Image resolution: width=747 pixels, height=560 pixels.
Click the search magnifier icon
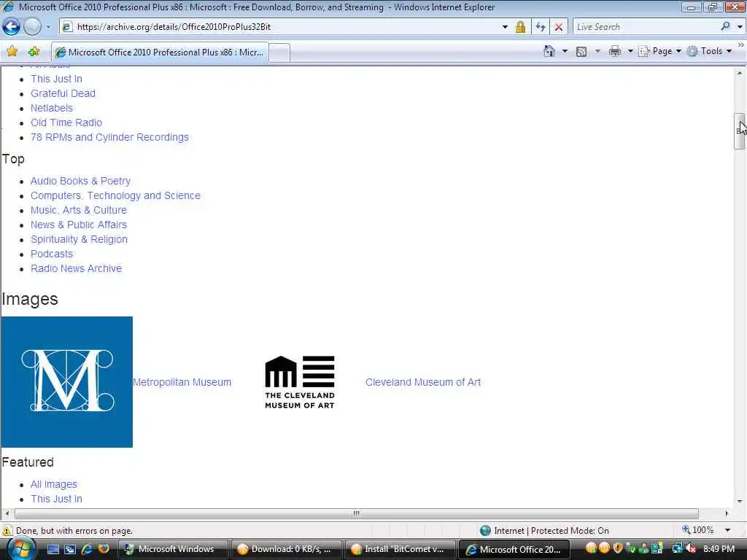coord(726,27)
